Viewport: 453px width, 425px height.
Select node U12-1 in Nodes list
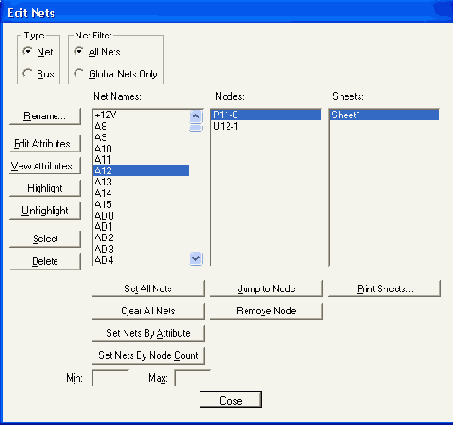tap(266, 126)
